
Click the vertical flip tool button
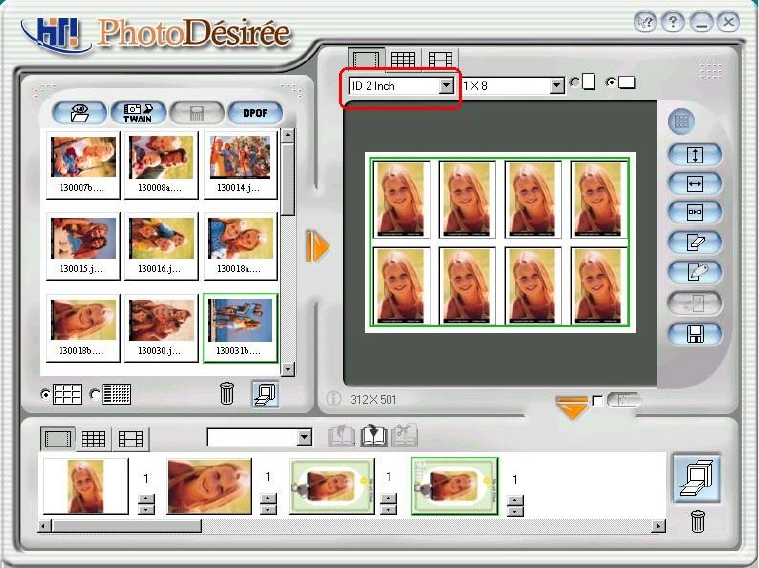point(695,155)
